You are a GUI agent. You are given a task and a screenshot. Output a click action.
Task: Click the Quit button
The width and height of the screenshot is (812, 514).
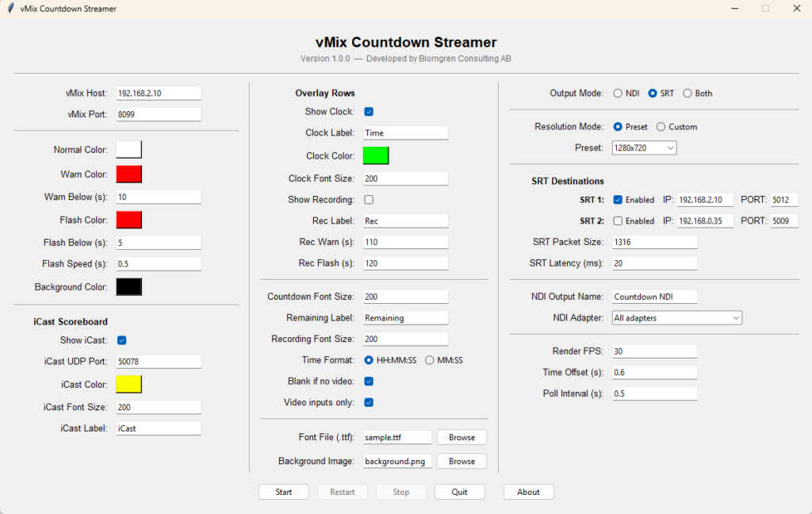[x=459, y=492]
